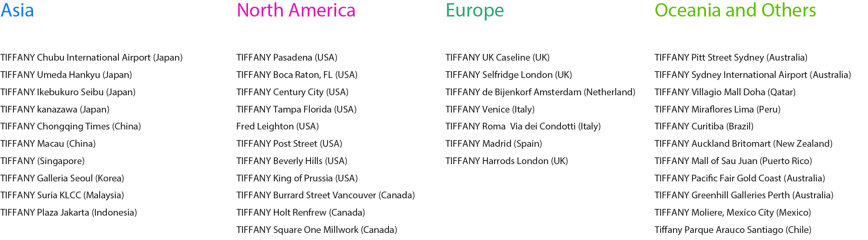This screenshot has width=868, height=240.
Task: Open TIFFANY de Bijenkorf Amsterdam (Netherland)
Action: [x=540, y=92]
